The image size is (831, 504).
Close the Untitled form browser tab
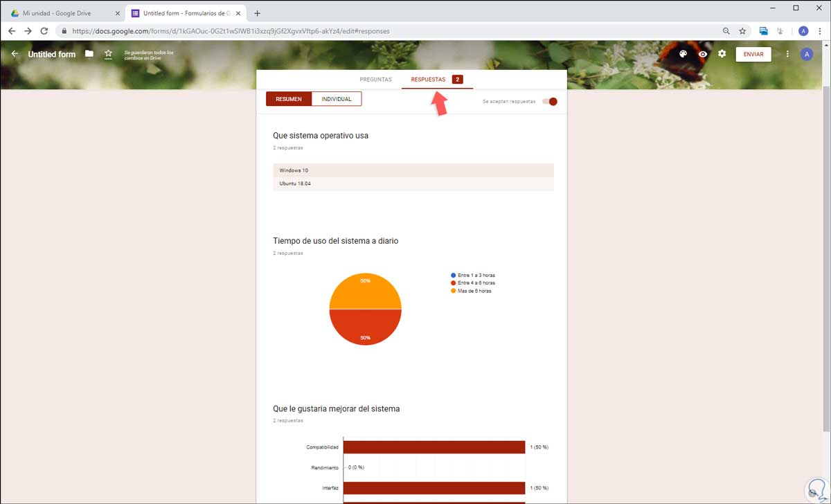coord(239,13)
